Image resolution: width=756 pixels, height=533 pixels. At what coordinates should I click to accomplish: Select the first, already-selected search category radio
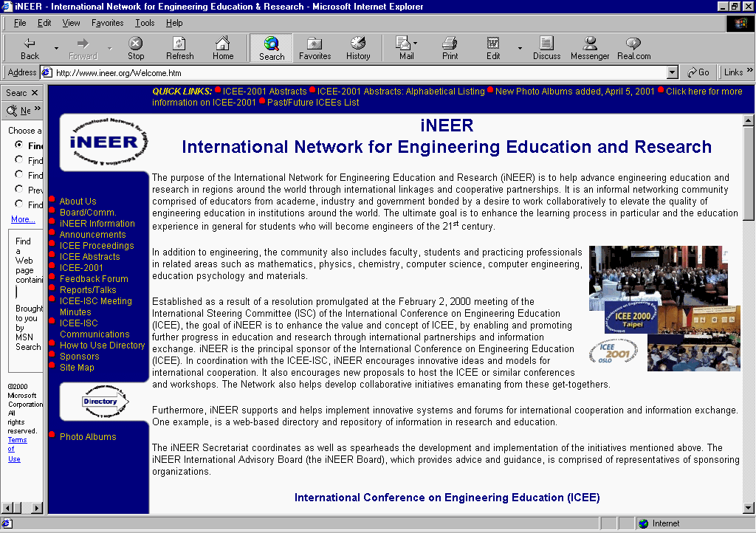pyautogui.click(x=18, y=145)
